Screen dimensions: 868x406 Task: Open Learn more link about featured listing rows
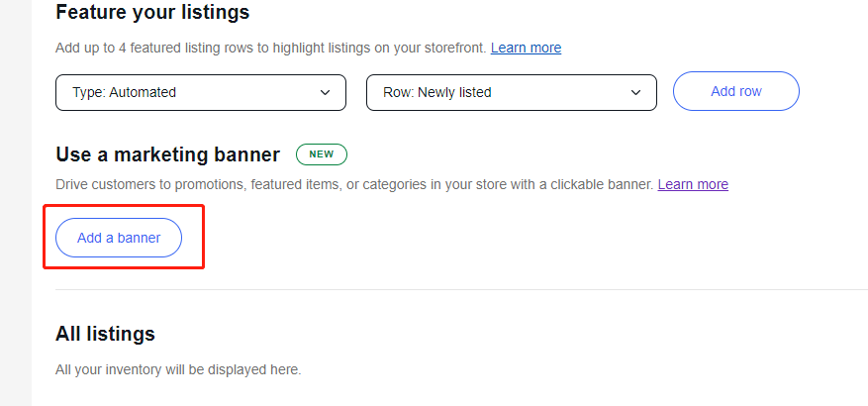pos(526,48)
